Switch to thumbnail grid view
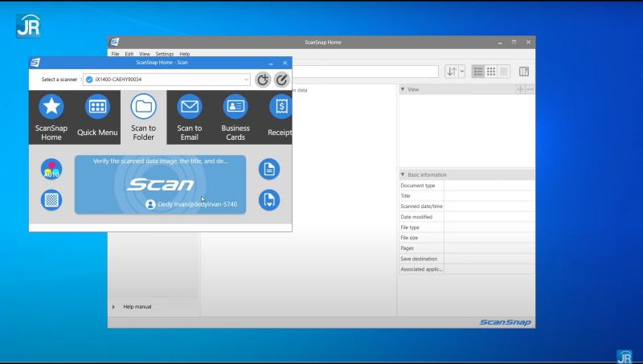 [x=491, y=72]
